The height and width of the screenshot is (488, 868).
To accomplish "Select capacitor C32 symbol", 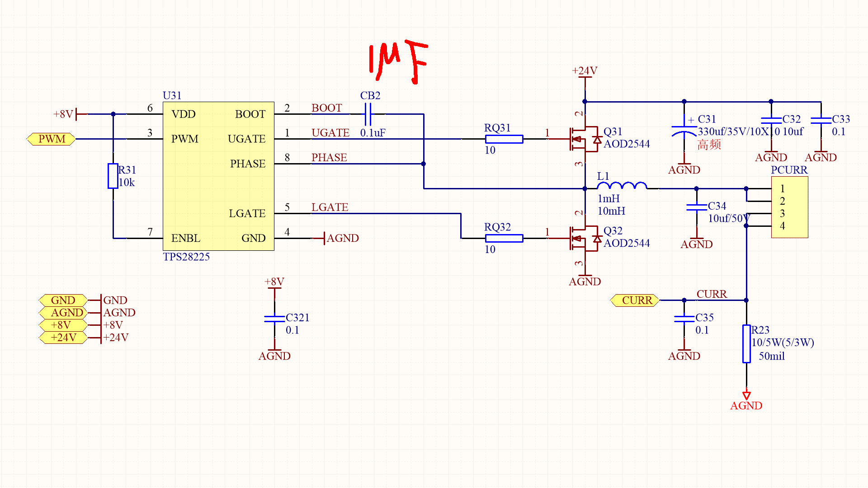I will point(771,120).
